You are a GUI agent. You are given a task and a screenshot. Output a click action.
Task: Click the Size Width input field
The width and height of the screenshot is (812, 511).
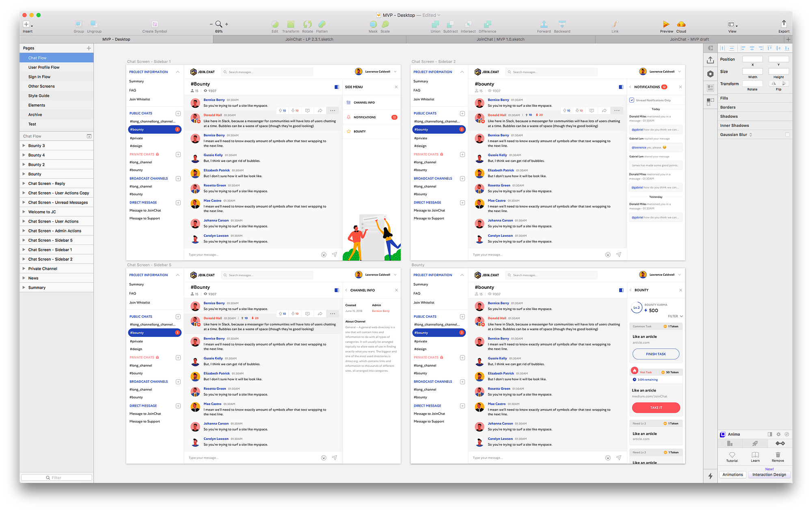pos(752,71)
